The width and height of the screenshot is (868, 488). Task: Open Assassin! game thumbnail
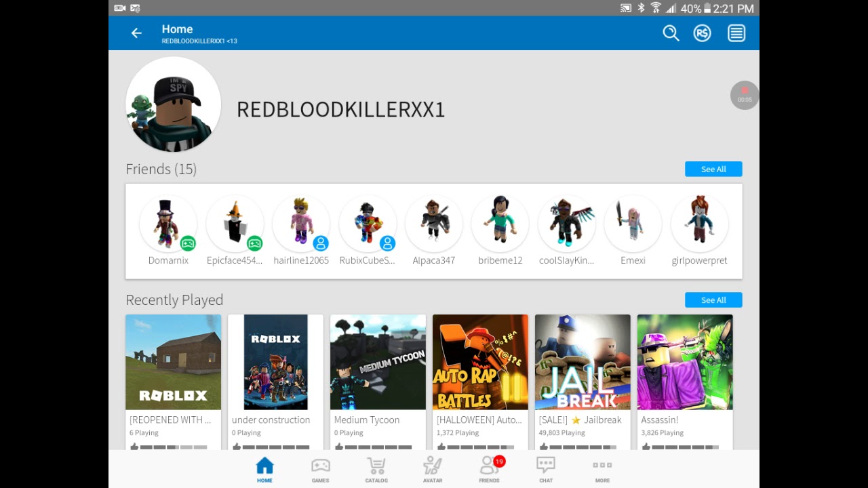click(x=685, y=362)
